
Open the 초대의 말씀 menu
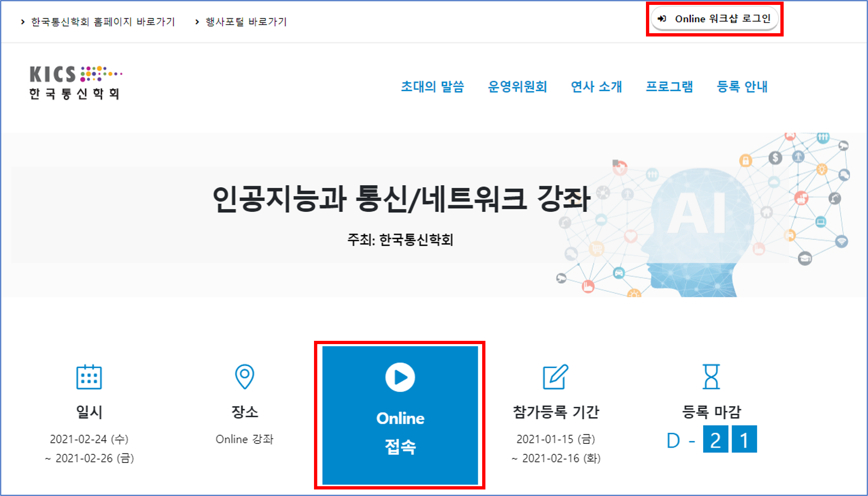[x=432, y=87]
